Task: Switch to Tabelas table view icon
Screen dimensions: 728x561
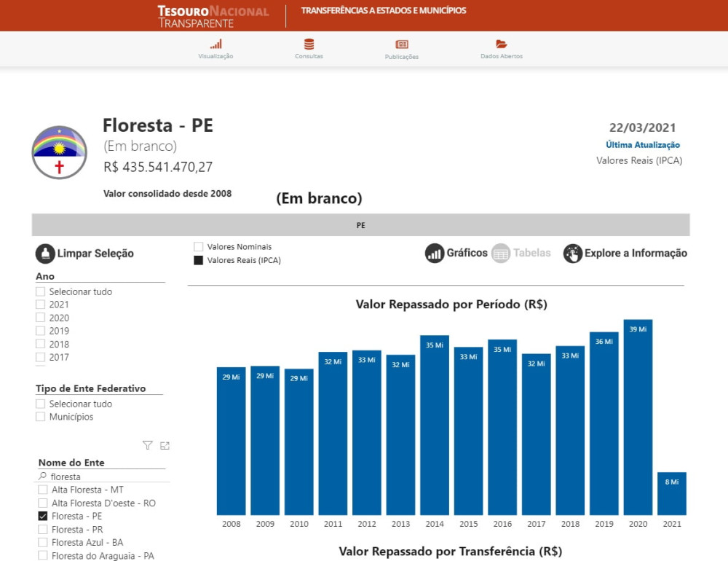Action: [x=501, y=254]
